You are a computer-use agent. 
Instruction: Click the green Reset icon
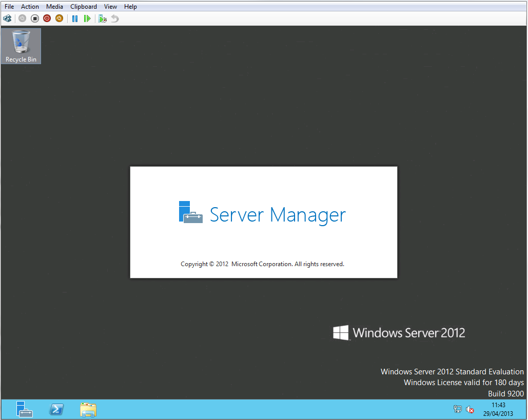[87, 18]
